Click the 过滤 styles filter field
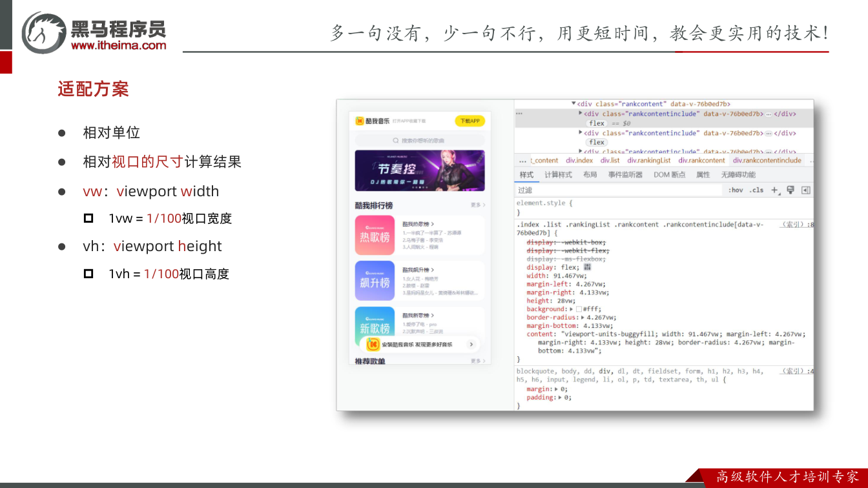The width and height of the screenshot is (868, 488). (619, 190)
